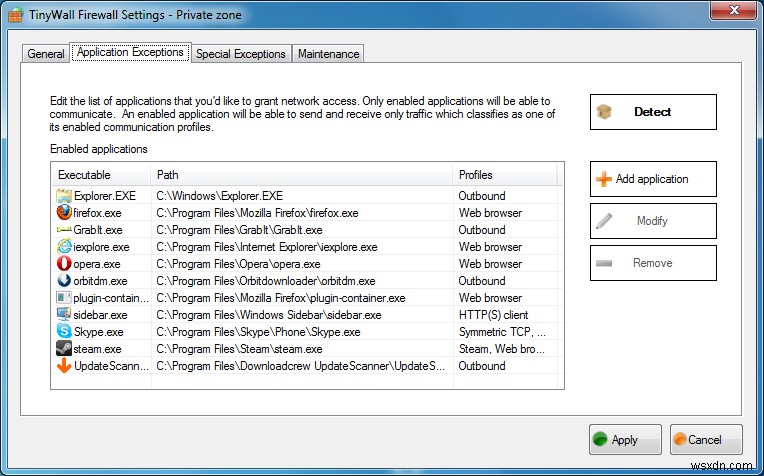Click the Windows Sidebar\sidebar.exe path
The height and width of the screenshot is (476, 764).
268,315
